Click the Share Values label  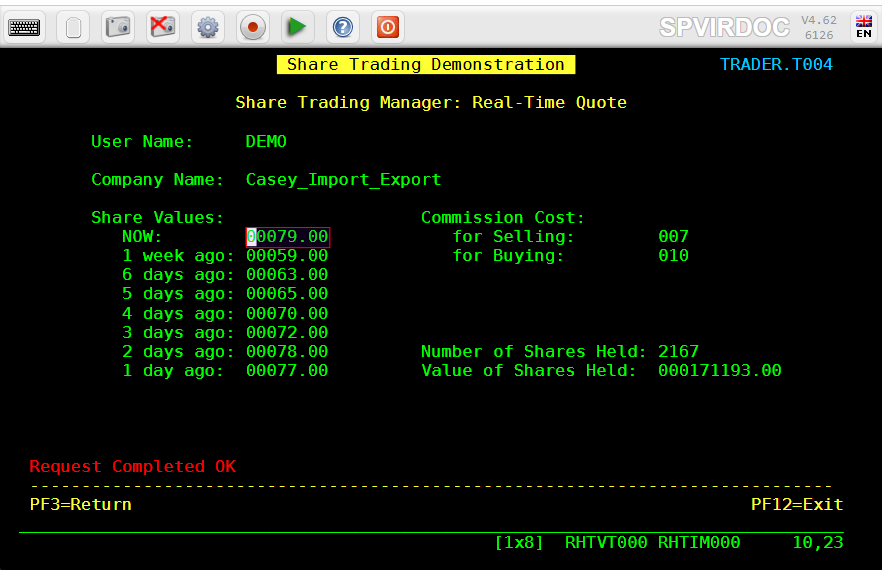(157, 218)
